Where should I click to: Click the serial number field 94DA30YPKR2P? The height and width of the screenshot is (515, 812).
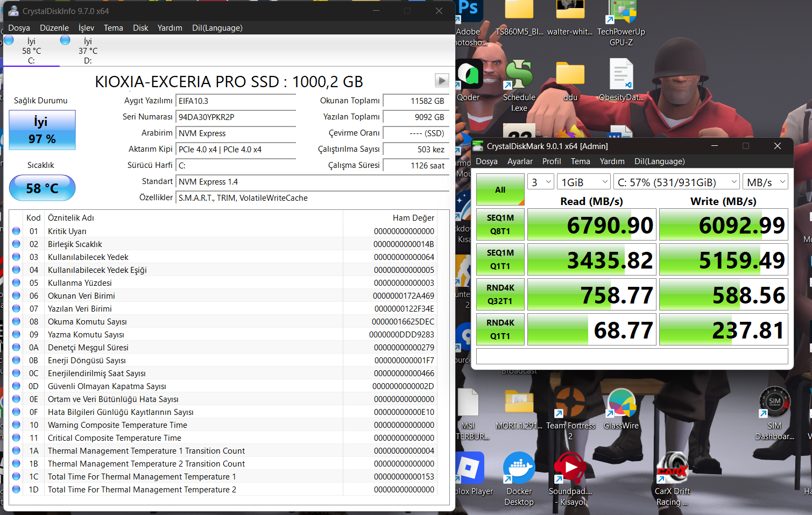point(236,117)
